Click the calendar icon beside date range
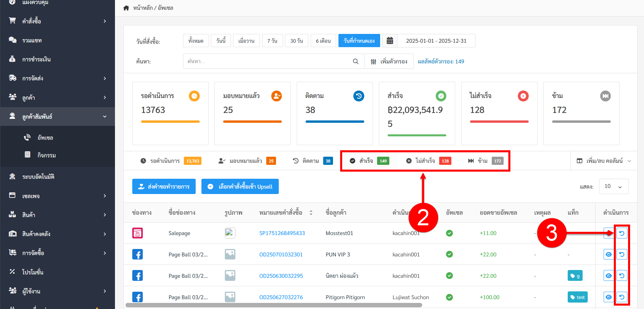 click(x=390, y=41)
